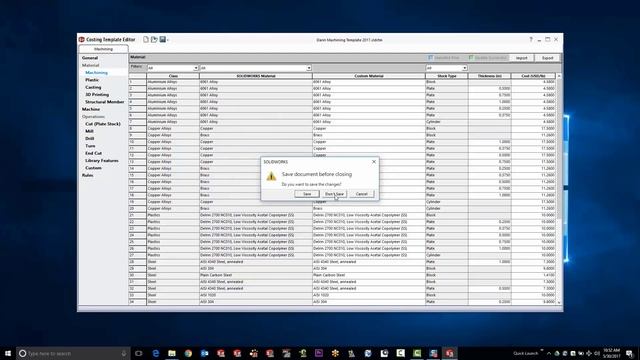Open the SOLIDWORKS Material filter dropdown

tap(309, 68)
